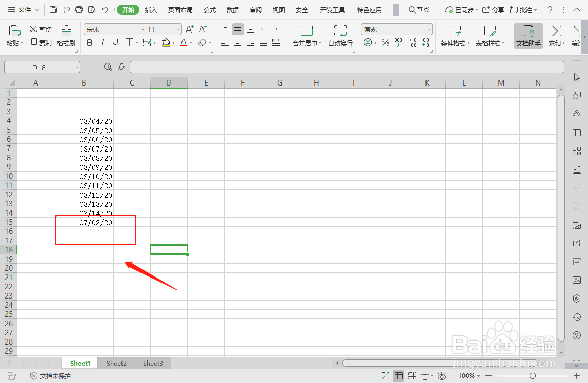Select the Format Painter (格式刷) tool
This screenshot has height=383, width=588.
[66, 36]
